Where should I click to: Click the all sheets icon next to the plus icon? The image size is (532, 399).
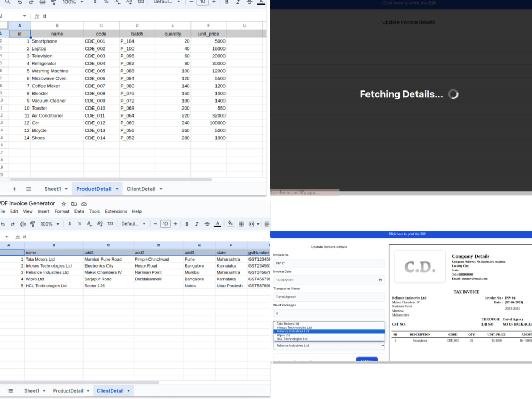pyautogui.click(x=29, y=189)
